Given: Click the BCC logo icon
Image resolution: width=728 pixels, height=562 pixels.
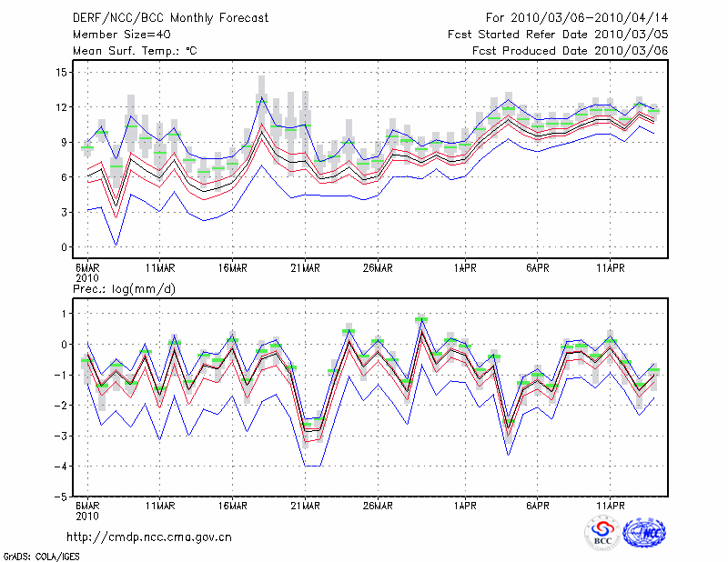Looking at the screenshot, I should pos(602,532).
